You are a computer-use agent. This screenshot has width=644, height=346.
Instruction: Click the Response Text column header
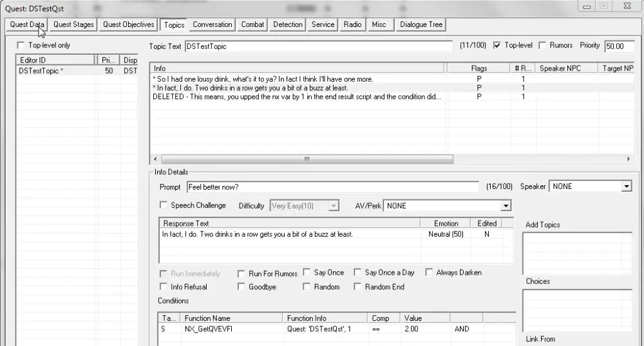point(290,223)
